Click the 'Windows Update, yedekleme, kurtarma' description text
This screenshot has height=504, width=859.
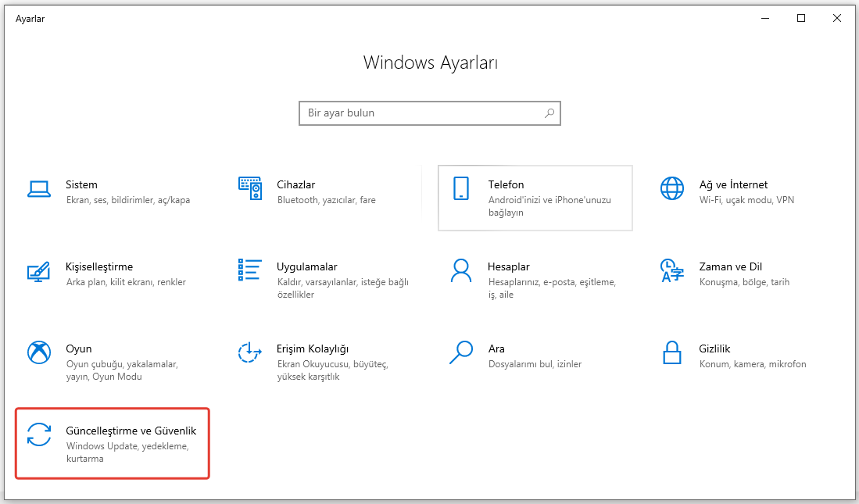127,452
